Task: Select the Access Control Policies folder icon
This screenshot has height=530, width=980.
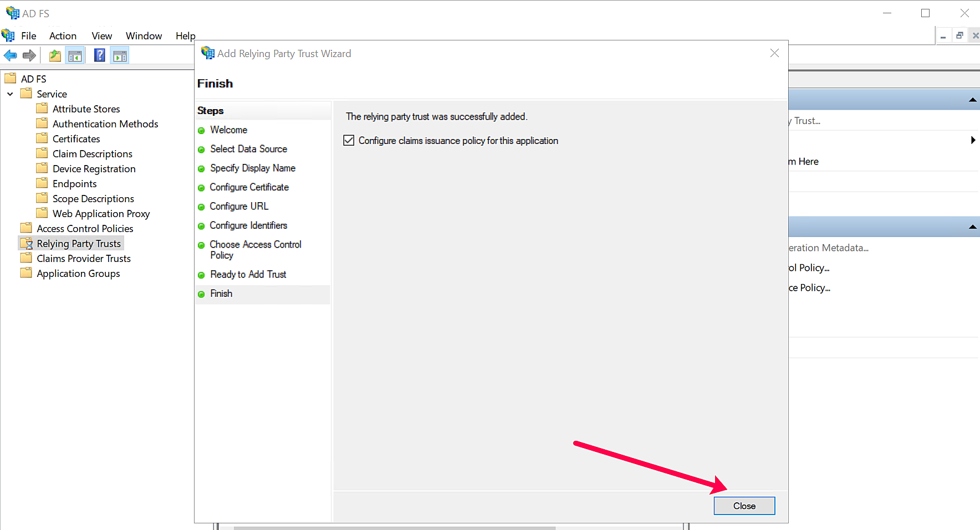Action: (26, 228)
